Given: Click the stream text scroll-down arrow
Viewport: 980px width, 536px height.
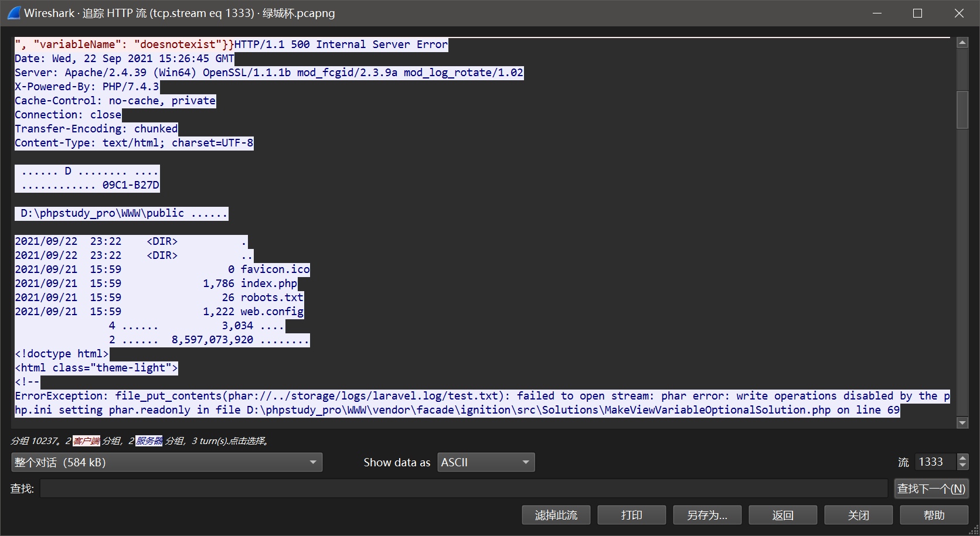Looking at the screenshot, I should point(962,422).
